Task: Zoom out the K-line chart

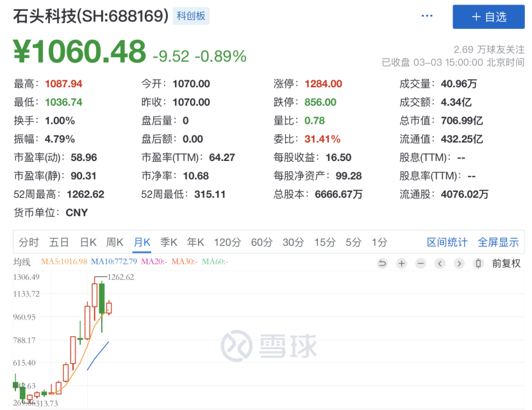Action: click(420, 263)
